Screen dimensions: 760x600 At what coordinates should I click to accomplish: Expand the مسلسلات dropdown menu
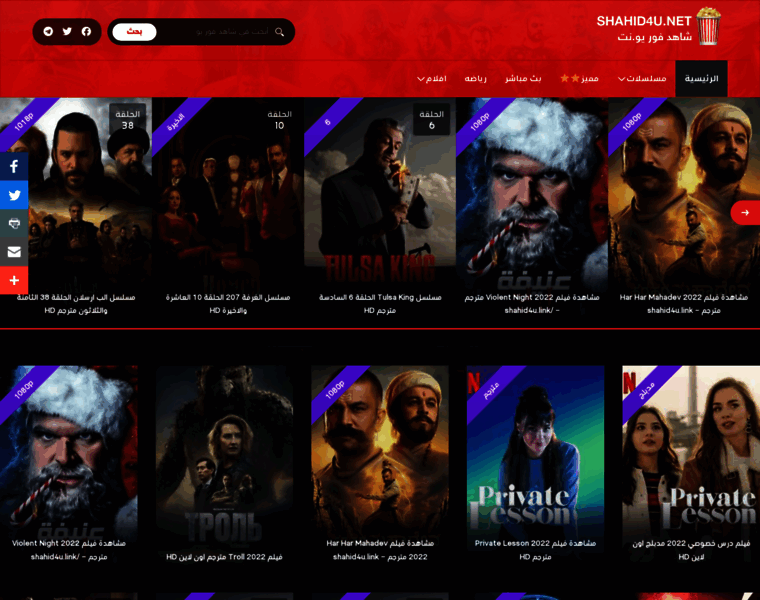click(x=642, y=79)
